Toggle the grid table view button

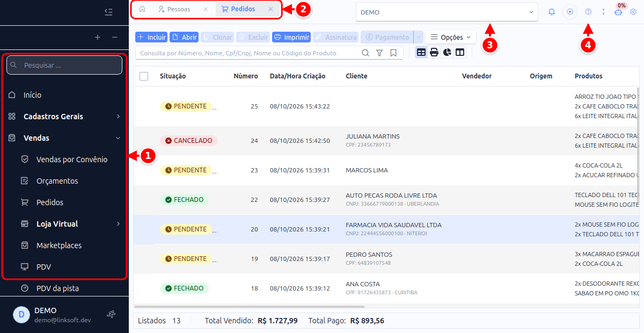tap(421, 53)
